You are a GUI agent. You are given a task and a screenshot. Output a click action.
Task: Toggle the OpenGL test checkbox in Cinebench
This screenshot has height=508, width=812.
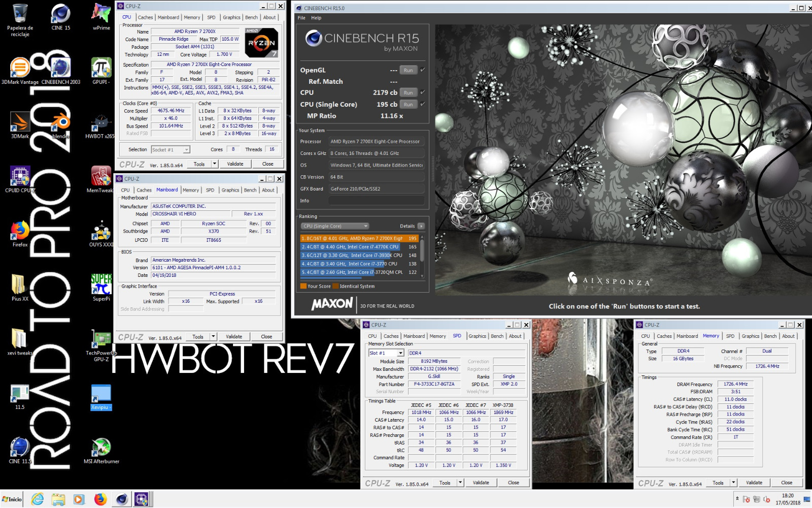422,70
